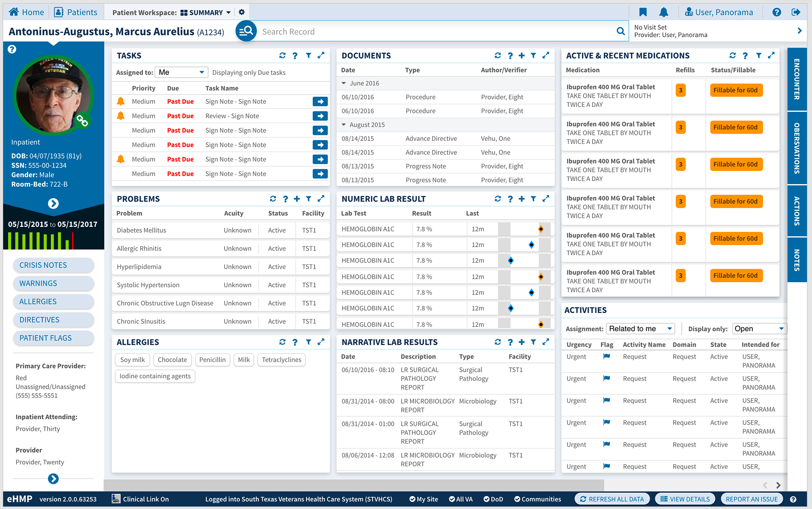Maximize the Numeric Lab Result panel
This screenshot has height=509, width=812.
(546, 199)
